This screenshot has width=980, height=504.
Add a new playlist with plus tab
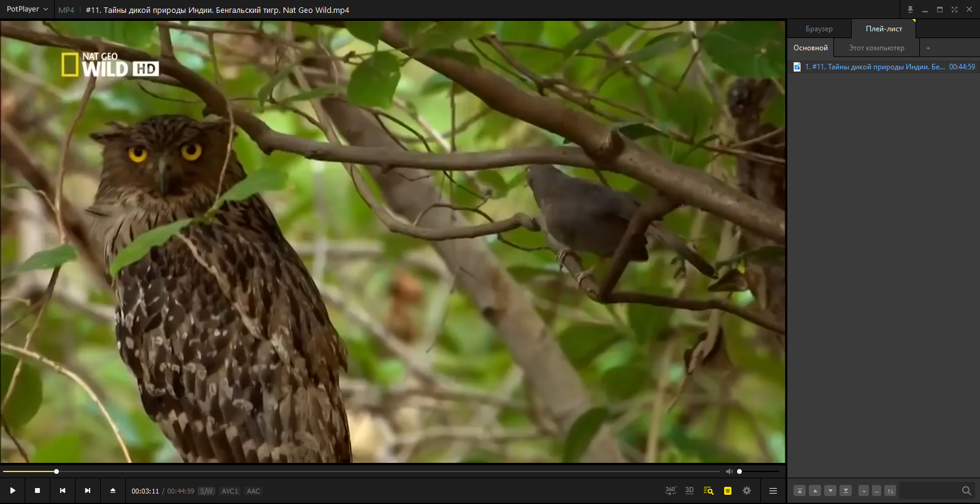[x=928, y=48]
